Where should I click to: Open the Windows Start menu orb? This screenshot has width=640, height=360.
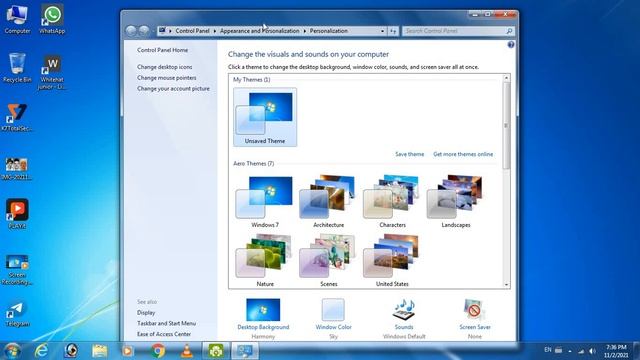[x=12, y=351]
